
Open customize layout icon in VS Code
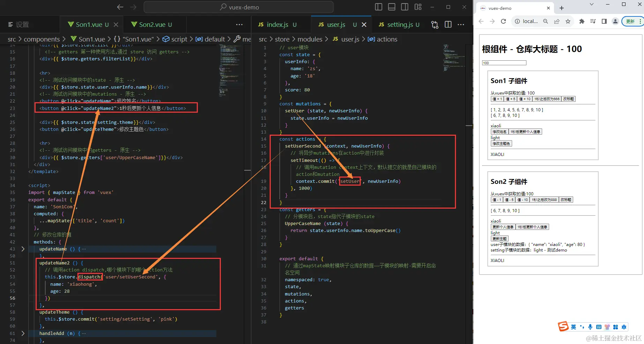pyautogui.click(x=418, y=7)
